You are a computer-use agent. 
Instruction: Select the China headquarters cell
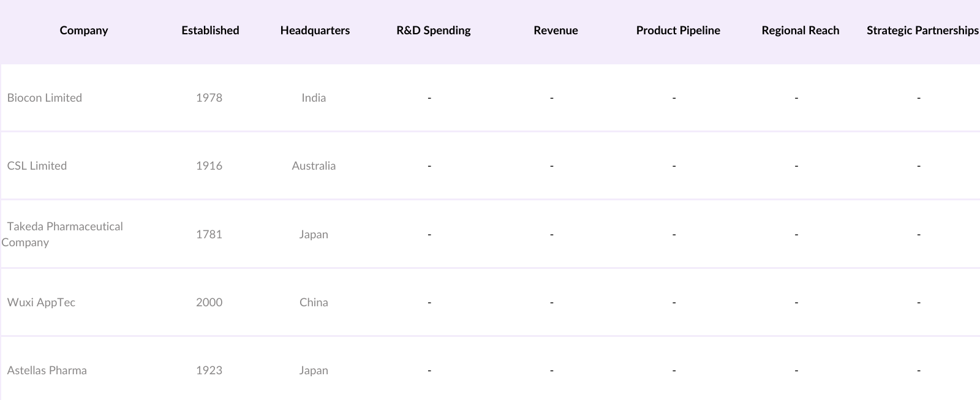tap(314, 303)
